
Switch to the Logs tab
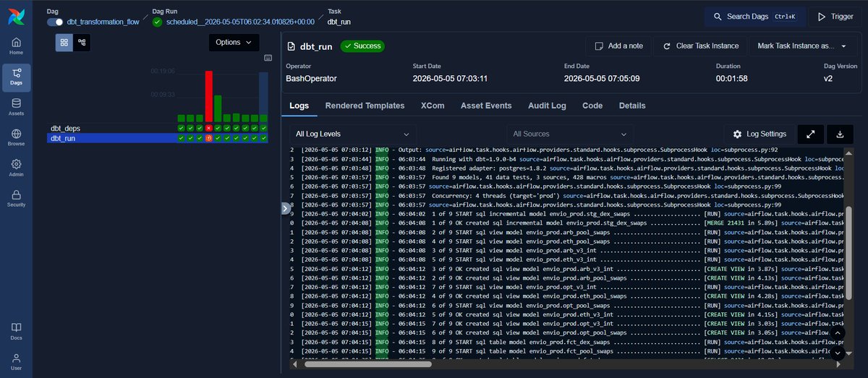[299, 106]
